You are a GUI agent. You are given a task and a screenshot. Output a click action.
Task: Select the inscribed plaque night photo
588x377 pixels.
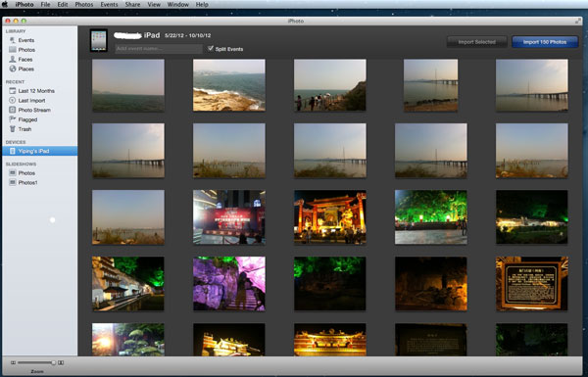[x=532, y=284]
